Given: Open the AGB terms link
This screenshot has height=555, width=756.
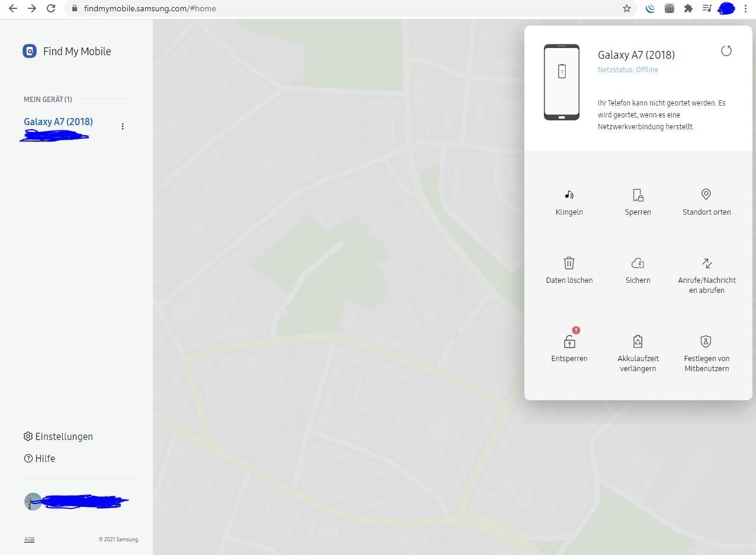Looking at the screenshot, I should coord(29,540).
